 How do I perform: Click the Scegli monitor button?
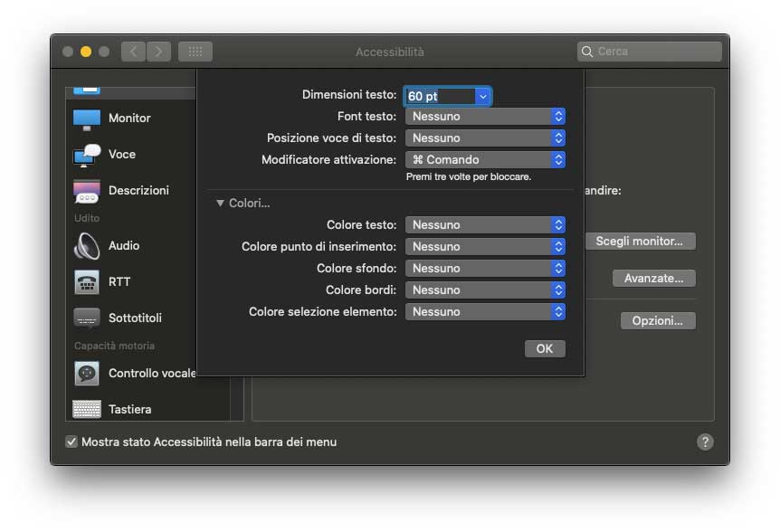click(640, 242)
